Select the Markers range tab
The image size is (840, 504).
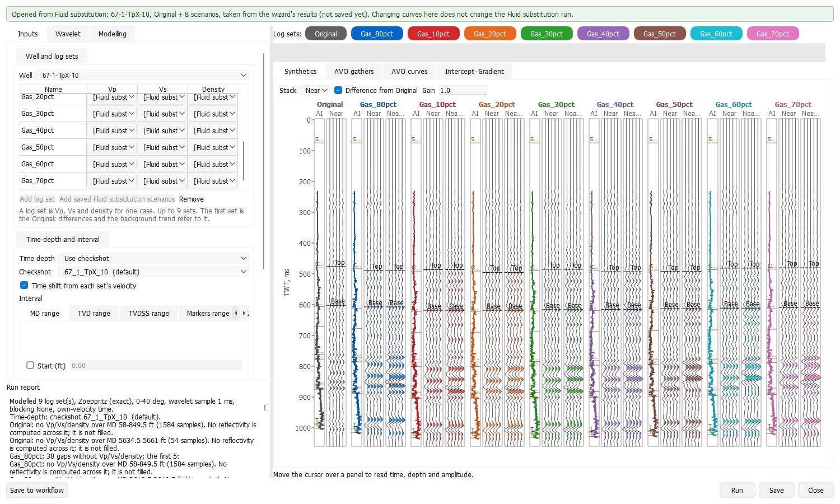click(x=208, y=313)
